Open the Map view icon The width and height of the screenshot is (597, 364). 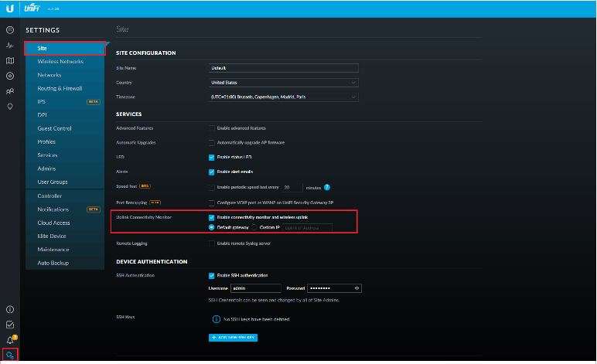click(10, 61)
